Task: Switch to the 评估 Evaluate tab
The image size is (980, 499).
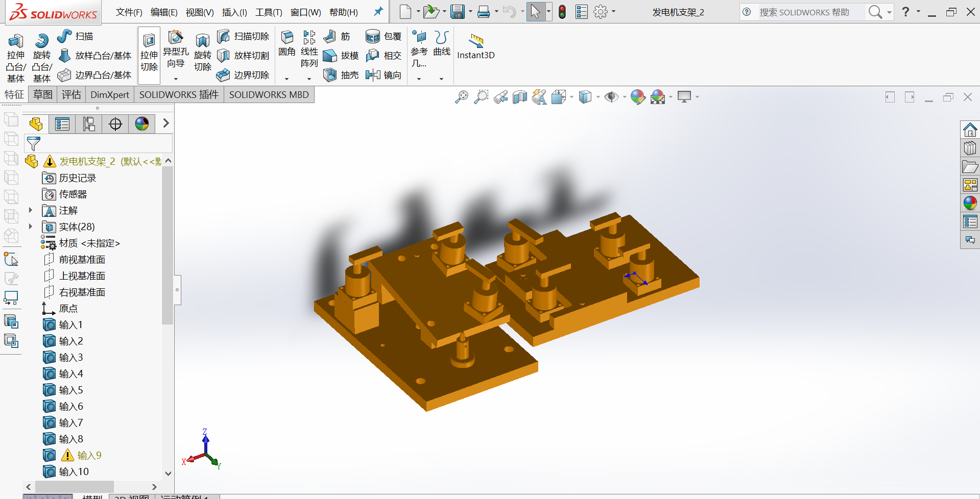Action: coord(71,94)
